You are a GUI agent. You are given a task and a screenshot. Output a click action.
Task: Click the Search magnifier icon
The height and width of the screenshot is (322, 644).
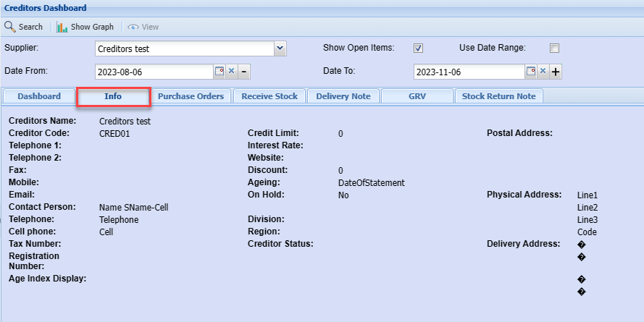coord(10,27)
